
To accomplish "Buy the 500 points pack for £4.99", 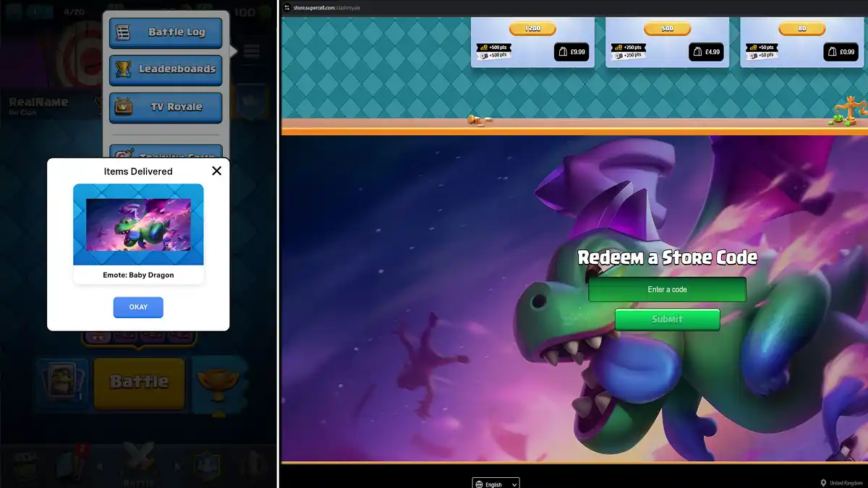I will [x=706, y=51].
